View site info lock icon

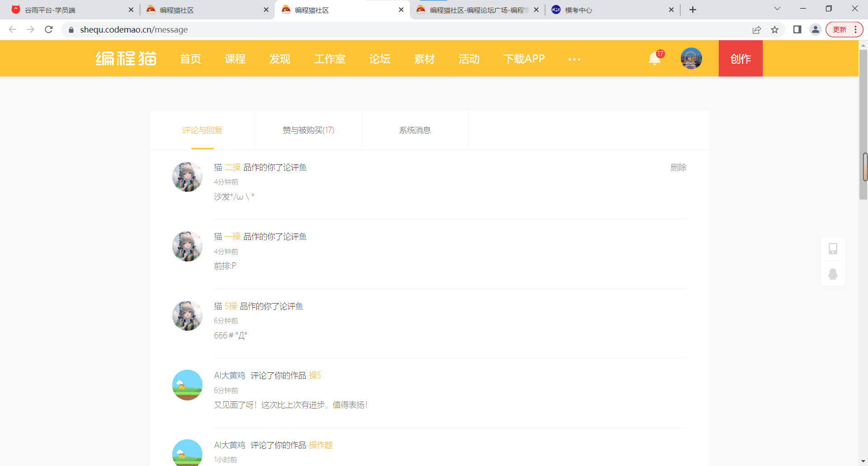point(71,30)
